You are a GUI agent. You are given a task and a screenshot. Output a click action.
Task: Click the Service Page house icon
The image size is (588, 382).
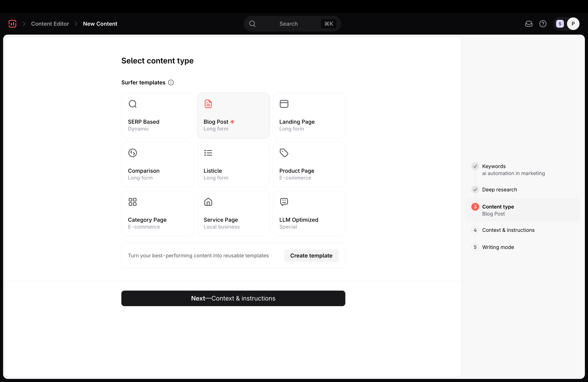(208, 202)
